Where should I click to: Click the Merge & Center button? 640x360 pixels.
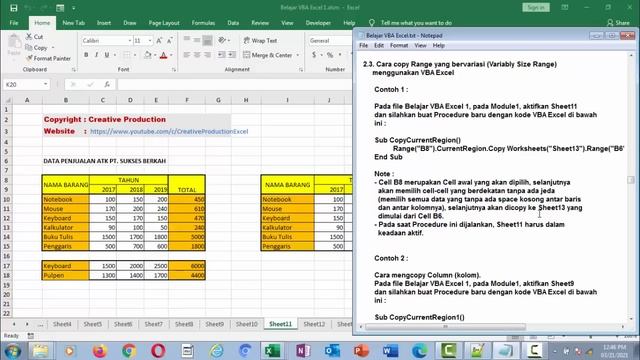[x=268, y=55]
